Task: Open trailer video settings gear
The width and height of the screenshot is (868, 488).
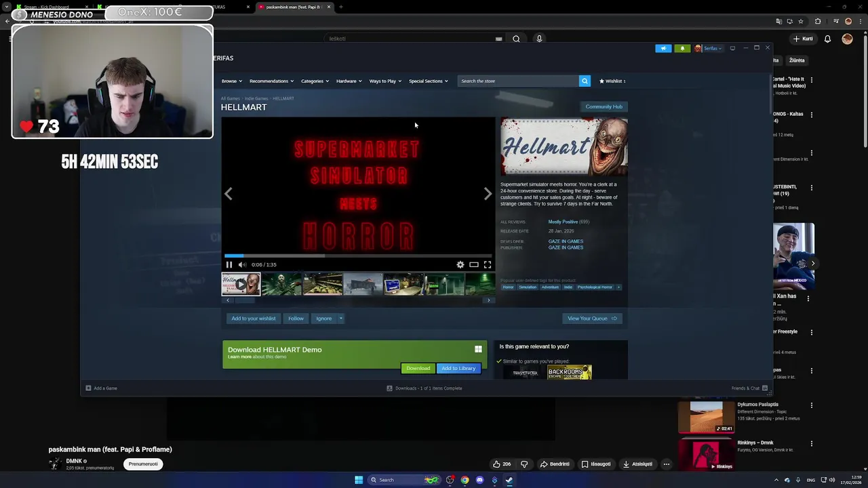Action: [460, 264]
